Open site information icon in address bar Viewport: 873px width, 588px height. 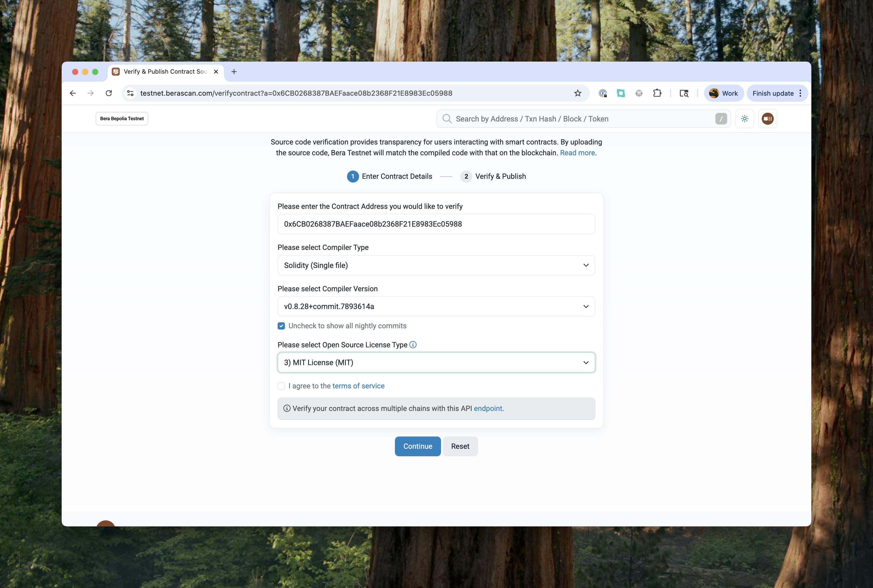pyautogui.click(x=130, y=93)
